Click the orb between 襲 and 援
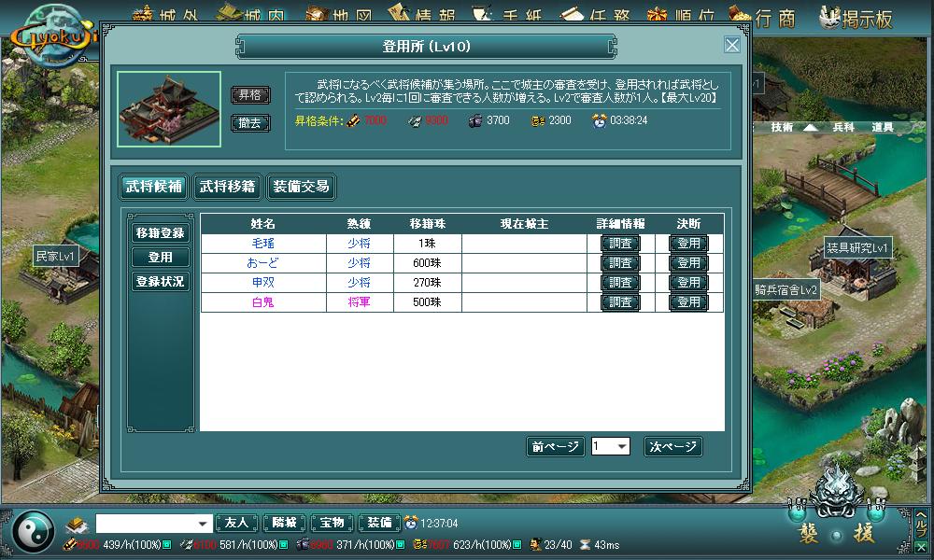 [837, 536]
